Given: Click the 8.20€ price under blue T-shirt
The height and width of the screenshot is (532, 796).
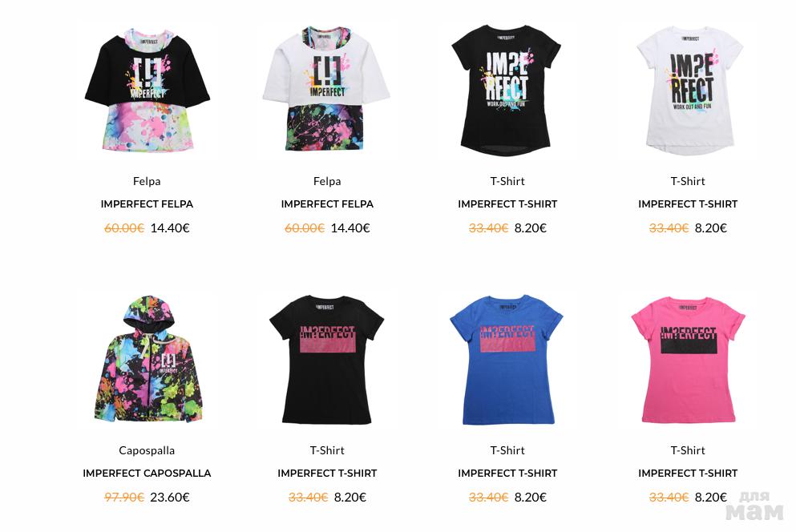Looking at the screenshot, I should tap(531, 497).
